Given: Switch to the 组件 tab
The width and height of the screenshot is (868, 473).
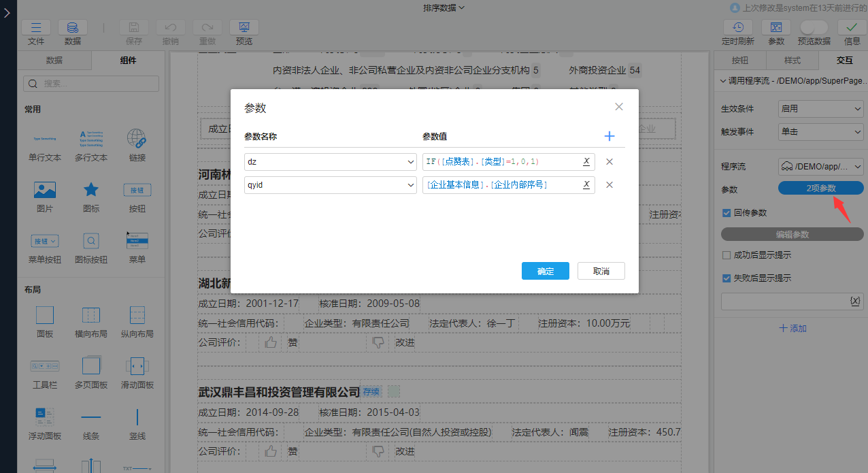Looking at the screenshot, I should 127,60.
